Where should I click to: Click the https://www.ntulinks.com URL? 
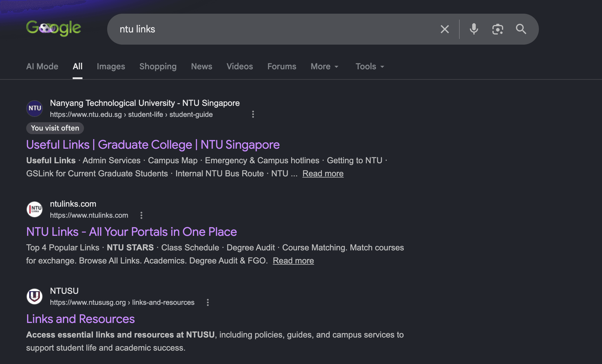89,215
